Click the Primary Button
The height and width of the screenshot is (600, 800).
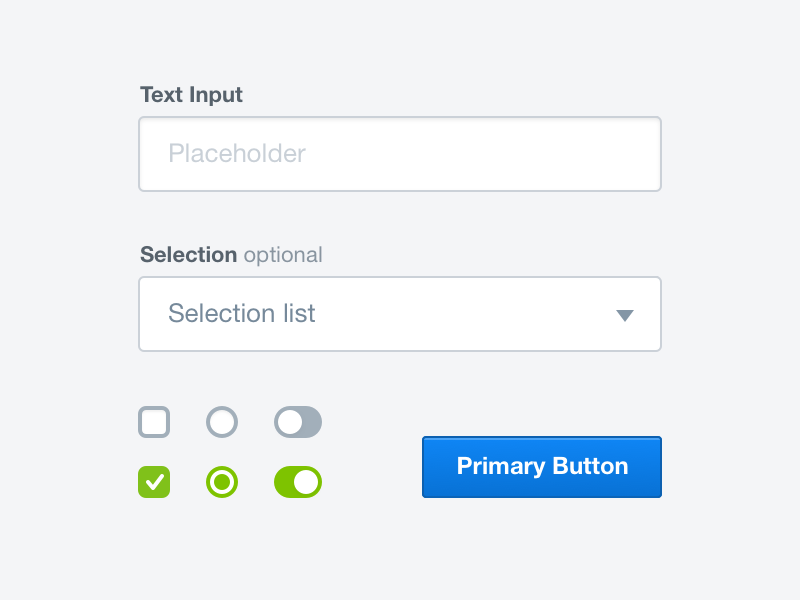coord(541,466)
